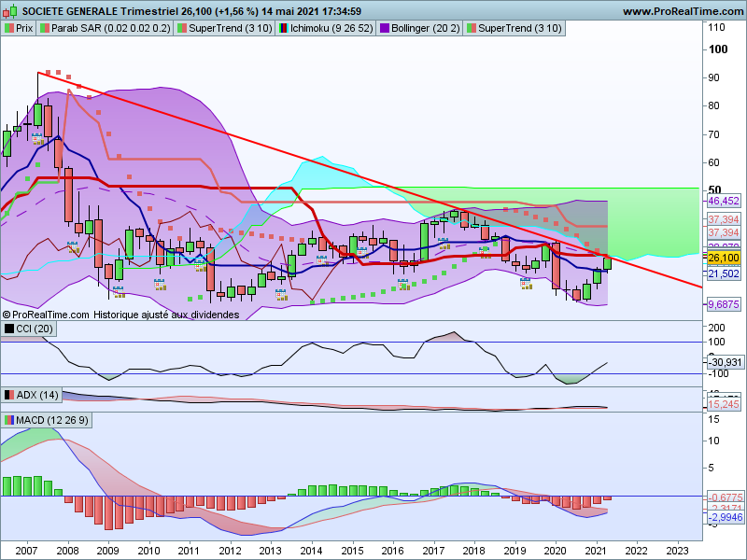Click the -0,6775 MACD histogram value tag
747x560 pixels.
click(x=725, y=497)
